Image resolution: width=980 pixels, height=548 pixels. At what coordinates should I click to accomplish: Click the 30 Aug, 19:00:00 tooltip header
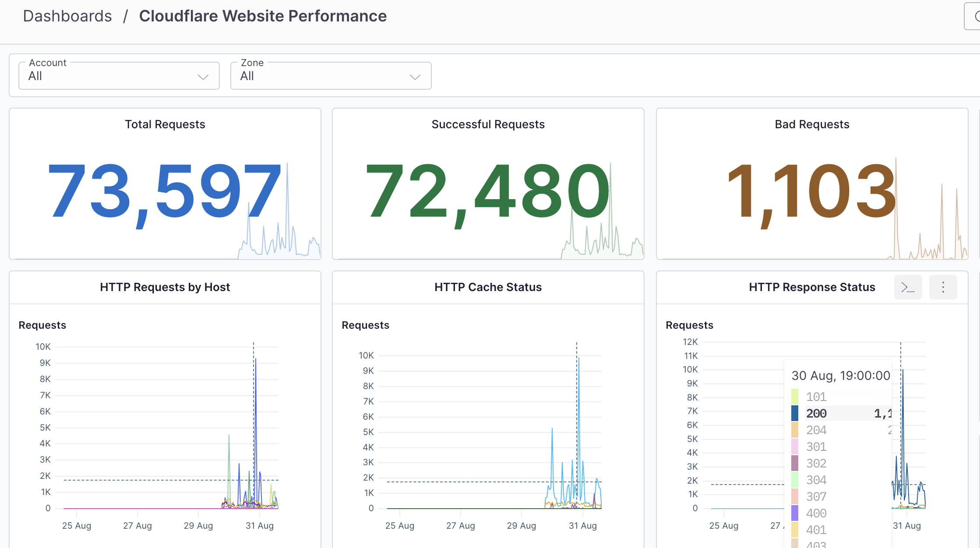[x=840, y=376]
